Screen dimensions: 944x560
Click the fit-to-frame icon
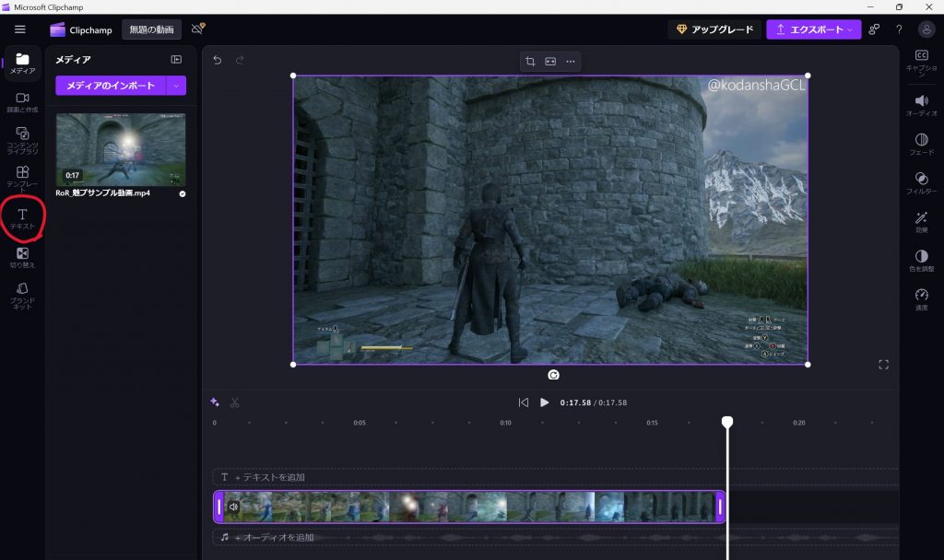pyautogui.click(x=550, y=62)
